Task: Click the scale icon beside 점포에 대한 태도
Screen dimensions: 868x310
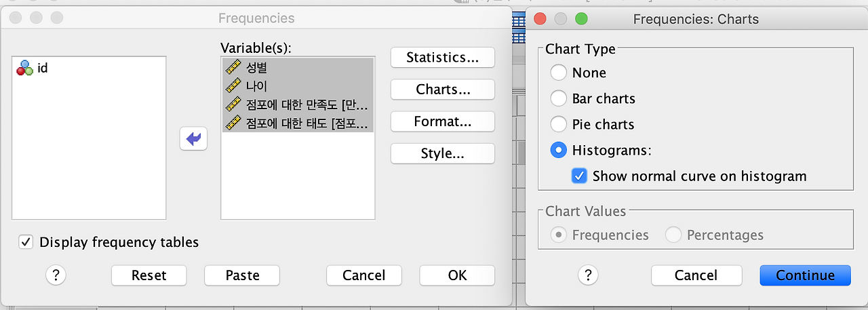Action: [x=233, y=123]
